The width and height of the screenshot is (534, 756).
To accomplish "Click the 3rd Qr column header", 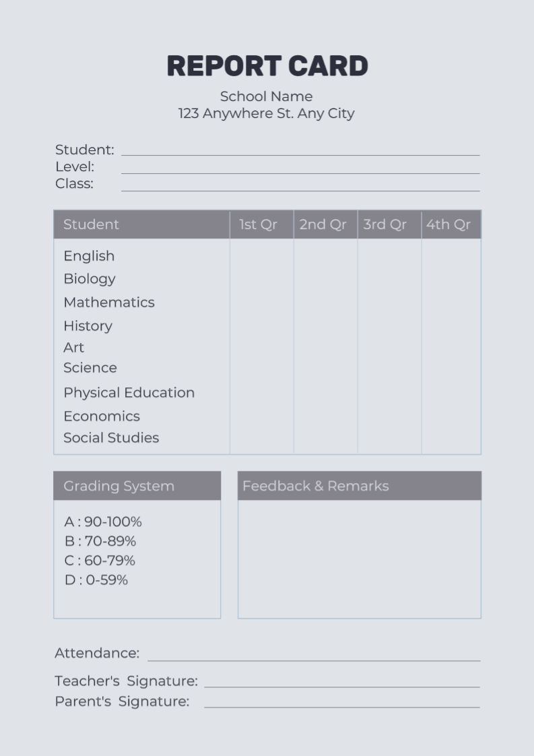I will [x=385, y=224].
